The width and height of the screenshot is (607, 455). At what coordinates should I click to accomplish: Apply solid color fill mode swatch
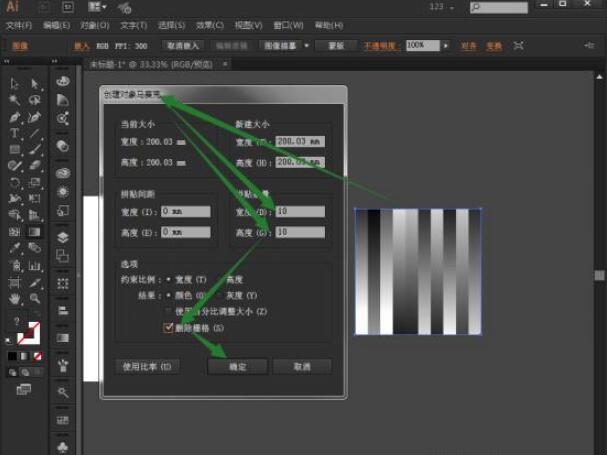(12, 356)
